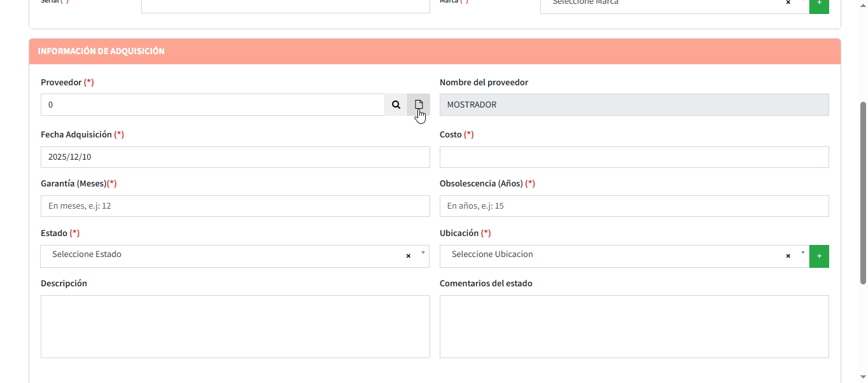Focus the Obsolescencia (Años) input field
868x383 pixels.
[634, 206]
